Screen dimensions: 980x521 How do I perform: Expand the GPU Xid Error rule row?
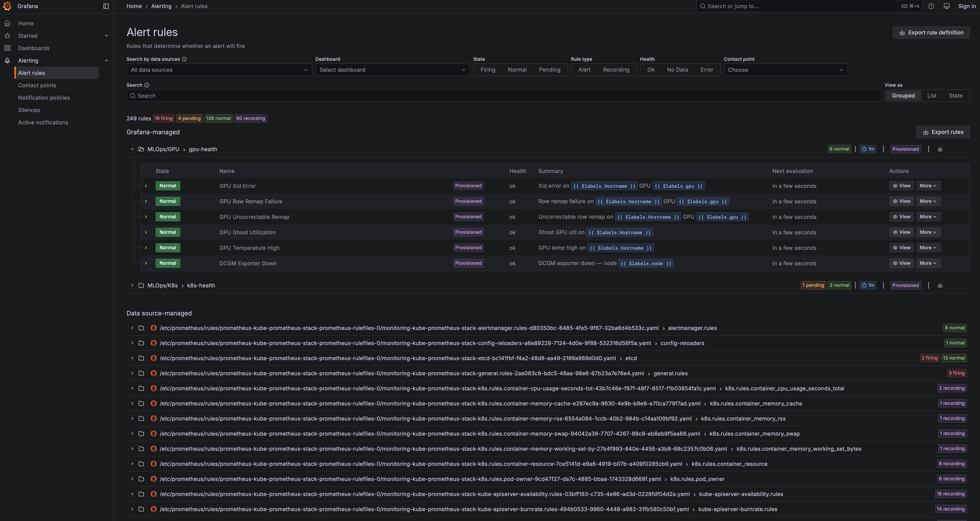pyautogui.click(x=146, y=186)
